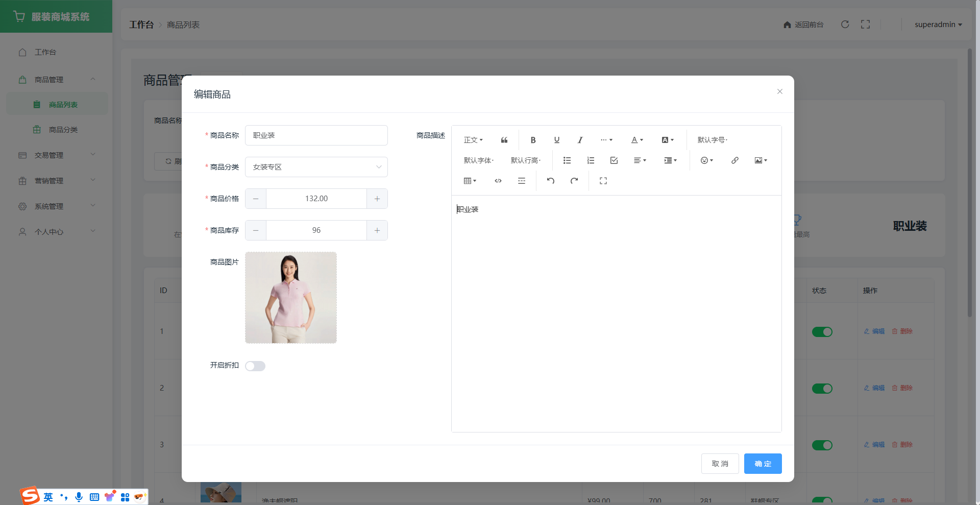Open the 正文 heading style dropdown
980x505 pixels.
(473, 140)
